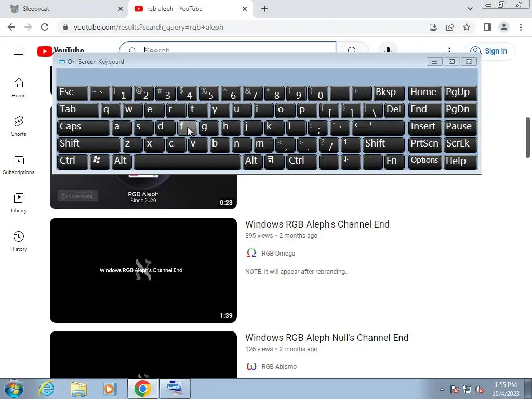Toggle left Alt key on keyboard
Image resolution: width=532 pixels, height=399 pixels.
click(122, 161)
